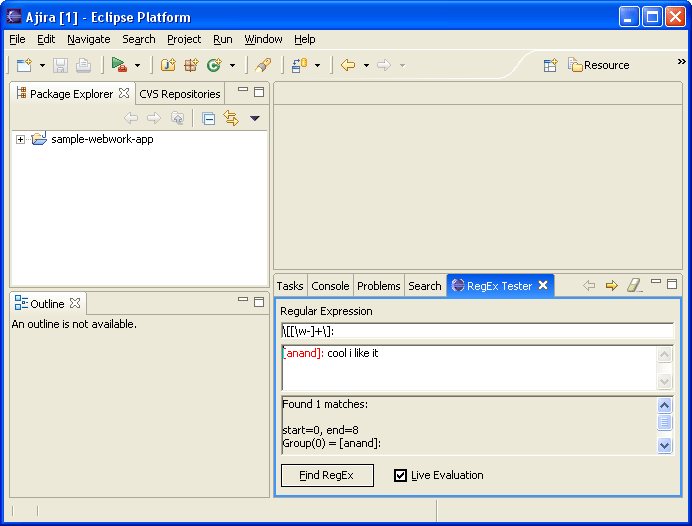Select the Resource perspective button

pyautogui.click(x=599, y=65)
